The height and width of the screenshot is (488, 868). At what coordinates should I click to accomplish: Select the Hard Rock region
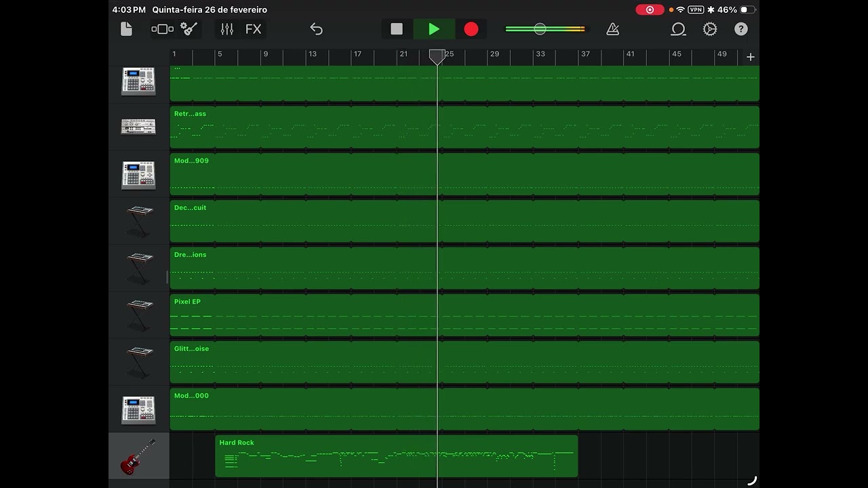point(397,455)
